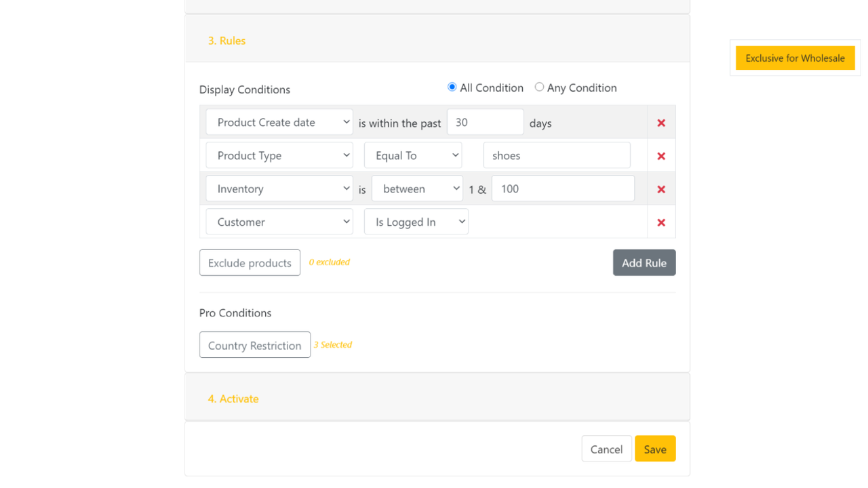This screenshot has width=868, height=488.
Task: Click the Display Conditions heading
Action: 245,89
